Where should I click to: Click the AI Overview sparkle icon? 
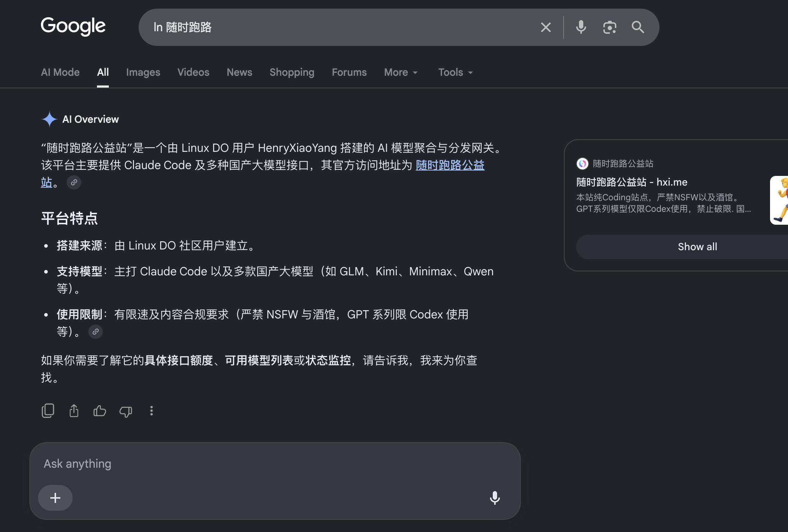49,119
